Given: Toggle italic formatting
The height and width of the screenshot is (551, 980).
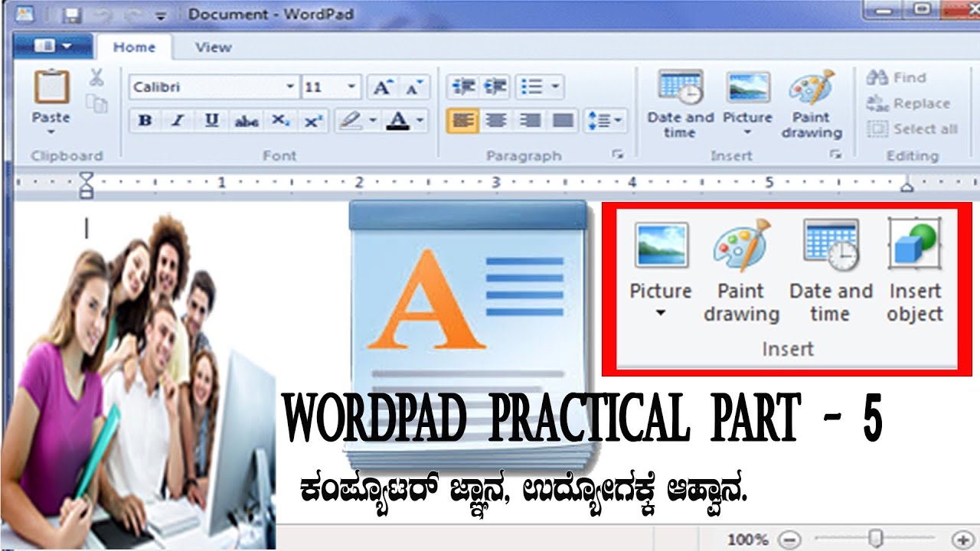Looking at the screenshot, I should (x=178, y=121).
